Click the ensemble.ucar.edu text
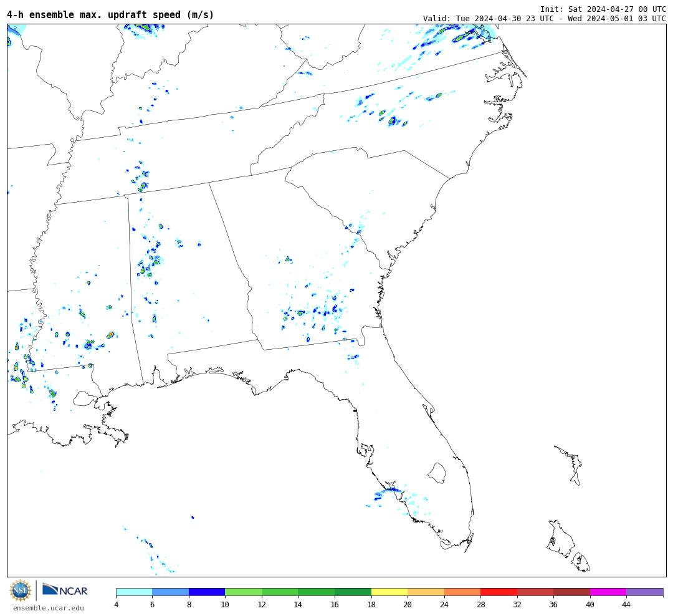Image resolution: width=673 pixels, height=616 pixels. point(49,608)
